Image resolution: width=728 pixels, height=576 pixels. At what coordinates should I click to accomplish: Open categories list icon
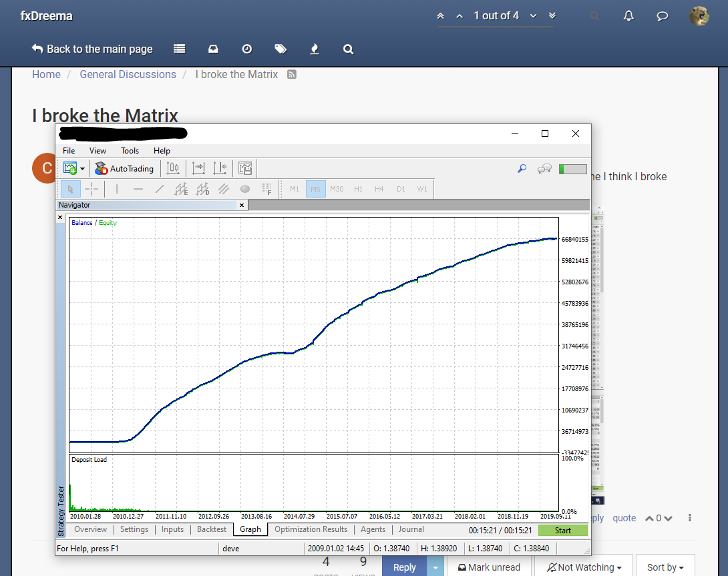click(x=180, y=49)
